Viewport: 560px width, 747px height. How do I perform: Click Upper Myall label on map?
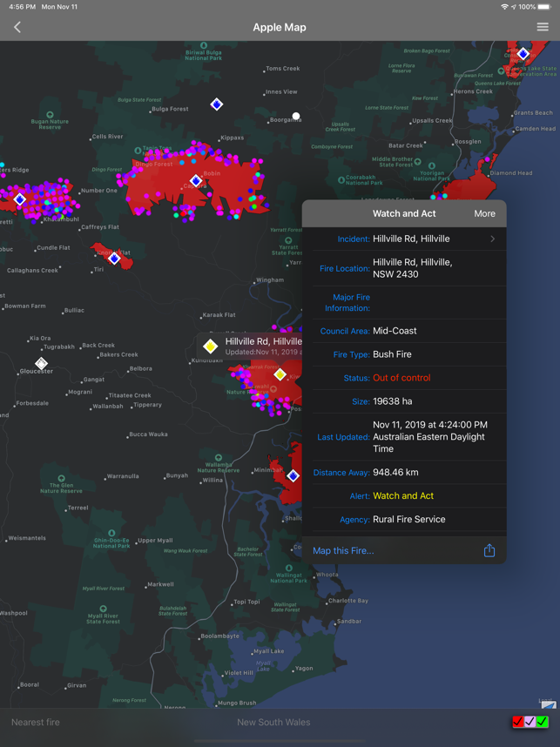pyautogui.click(x=155, y=541)
